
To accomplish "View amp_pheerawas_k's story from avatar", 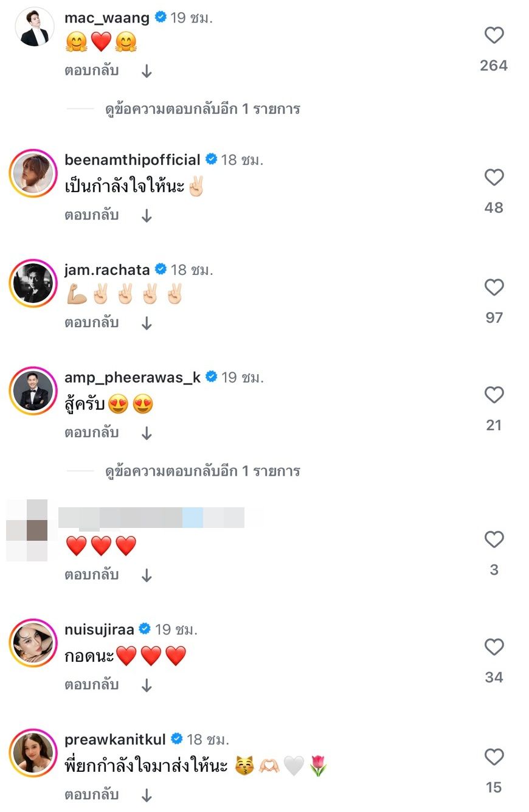I will (33, 390).
